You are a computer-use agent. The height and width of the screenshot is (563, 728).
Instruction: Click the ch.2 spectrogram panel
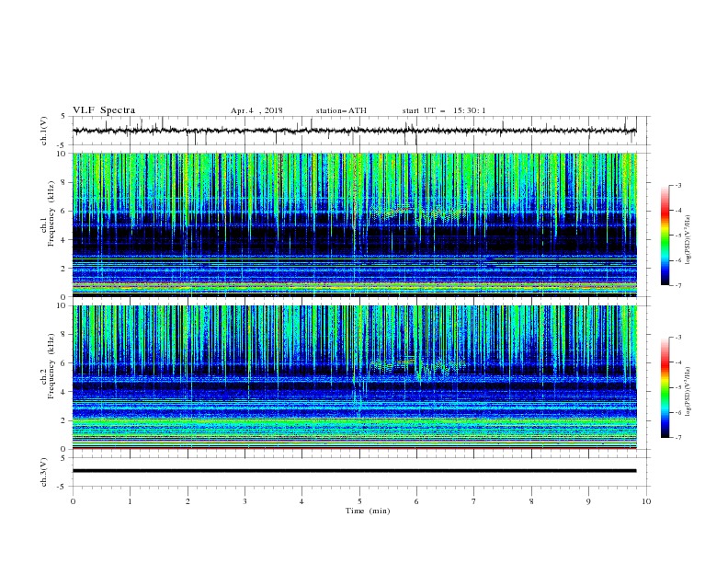355,377
